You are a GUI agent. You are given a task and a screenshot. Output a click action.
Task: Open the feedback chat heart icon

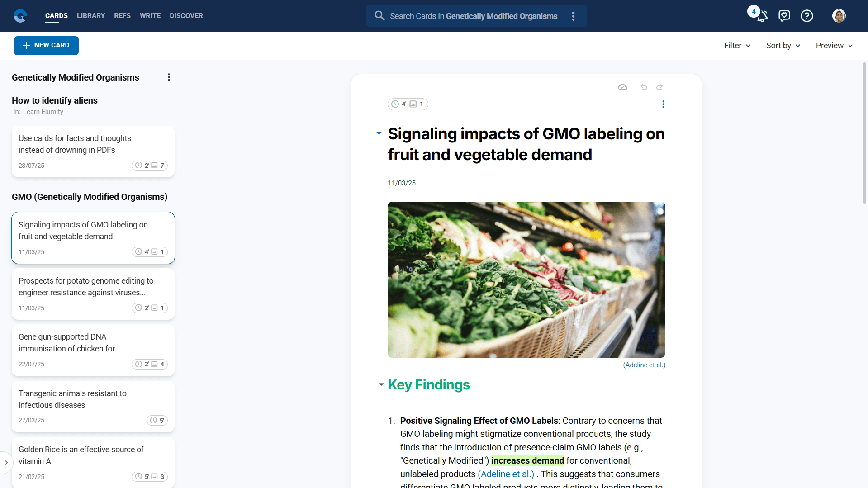click(x=784, y=16)
